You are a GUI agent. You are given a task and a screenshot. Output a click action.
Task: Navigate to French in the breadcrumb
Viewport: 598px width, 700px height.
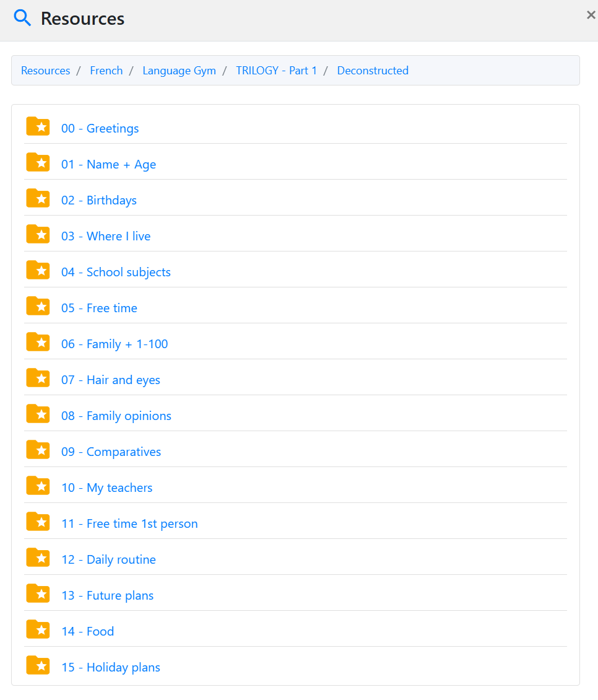click(106, 71)
